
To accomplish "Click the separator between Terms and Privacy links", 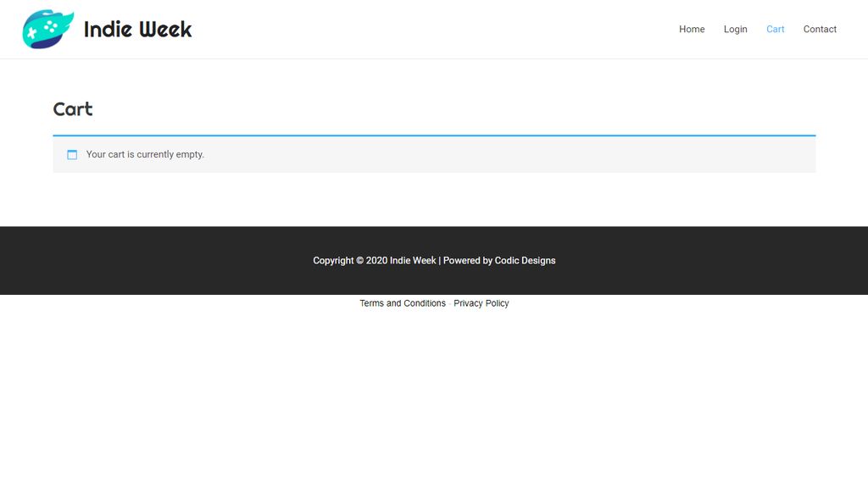I will 449,303.
